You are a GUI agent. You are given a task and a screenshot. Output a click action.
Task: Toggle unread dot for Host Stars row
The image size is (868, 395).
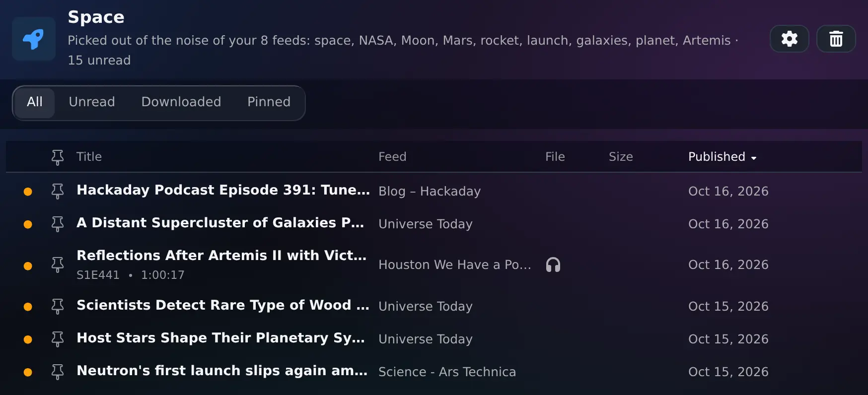28,339
